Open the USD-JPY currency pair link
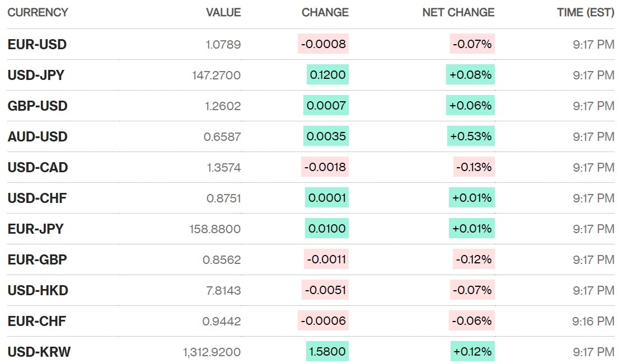 [x=36, y=75]
